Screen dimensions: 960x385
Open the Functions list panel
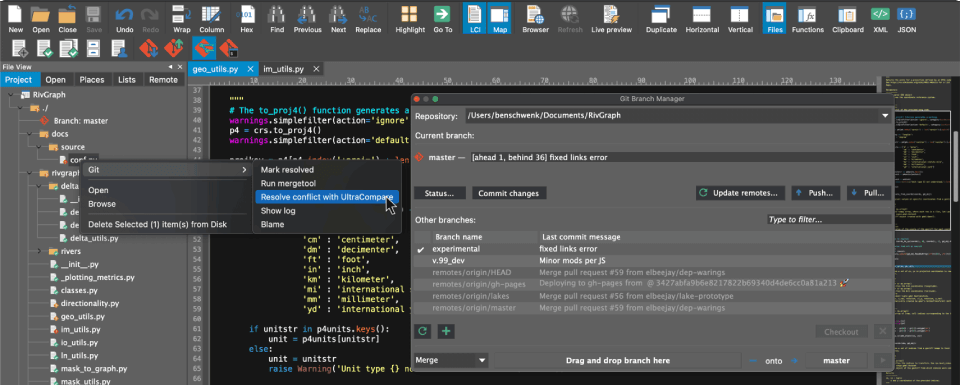[x=808, y=19]
